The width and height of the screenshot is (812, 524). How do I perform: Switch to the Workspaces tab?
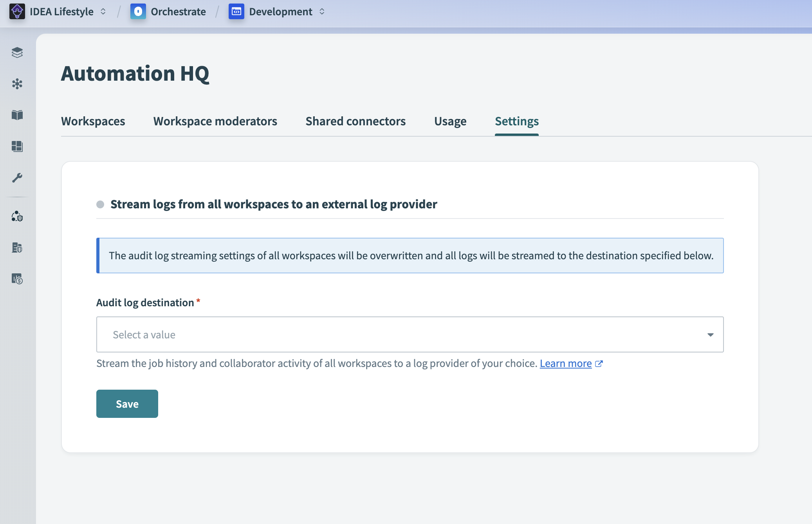tap(93, 121)
